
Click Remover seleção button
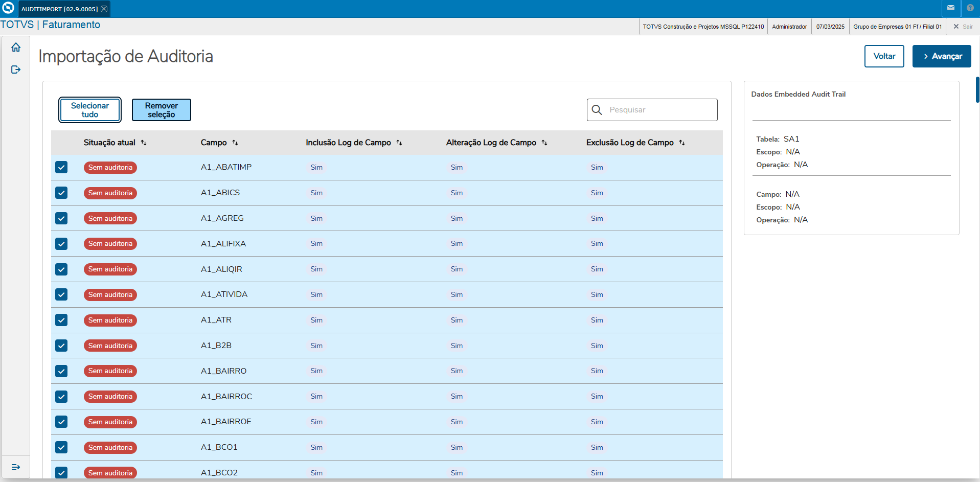pyautogui.click(x=162, y=110)
